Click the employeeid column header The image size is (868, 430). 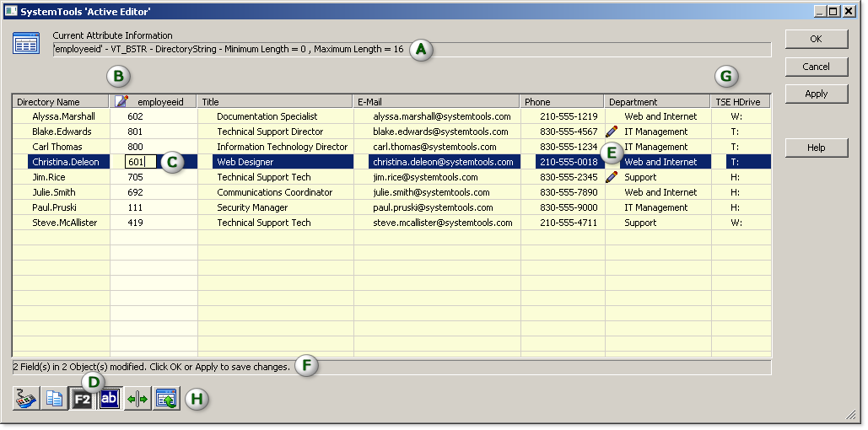pos(154,102)
